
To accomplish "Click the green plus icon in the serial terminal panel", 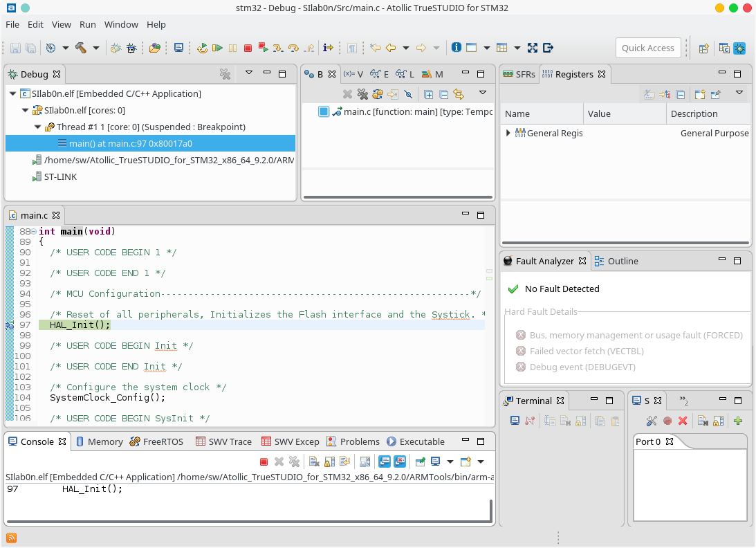I will [x=738, y=421].
